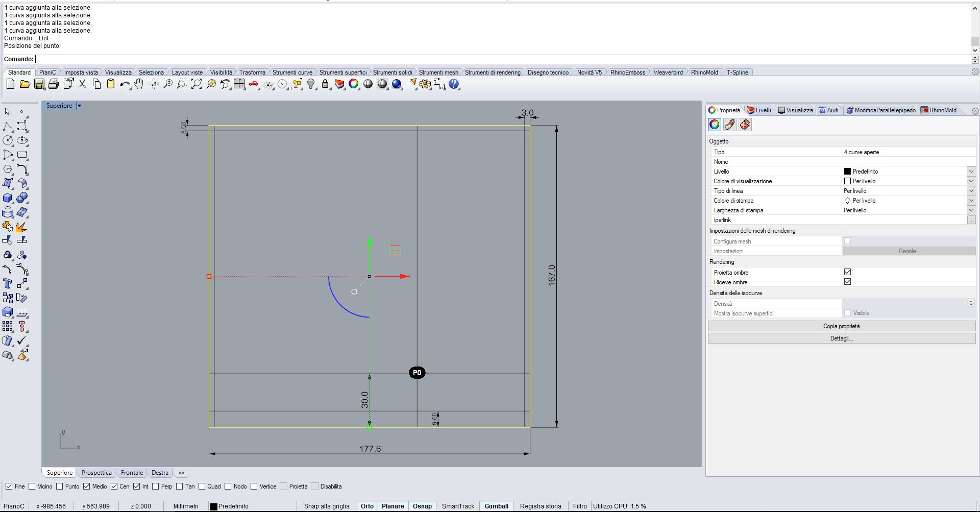Viewport: 980px width, 512px height.
Task: Open a file using the folder icon
Action: pos(24,84)
